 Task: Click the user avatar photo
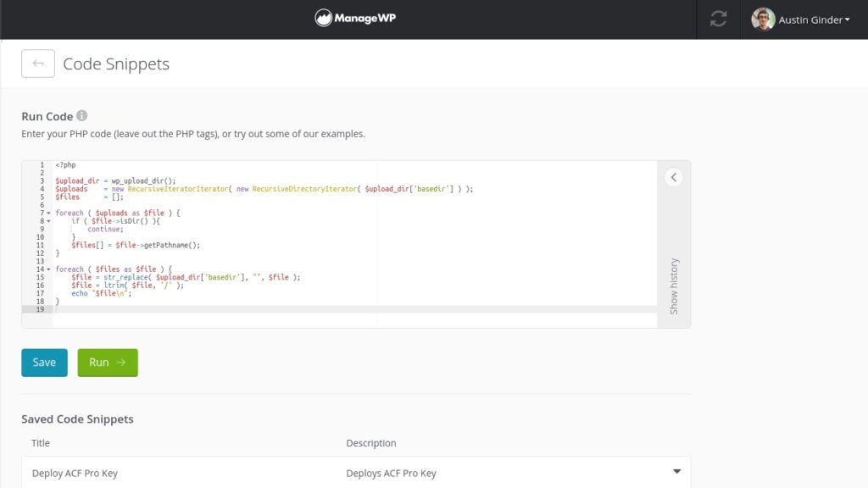click(763, 19)
